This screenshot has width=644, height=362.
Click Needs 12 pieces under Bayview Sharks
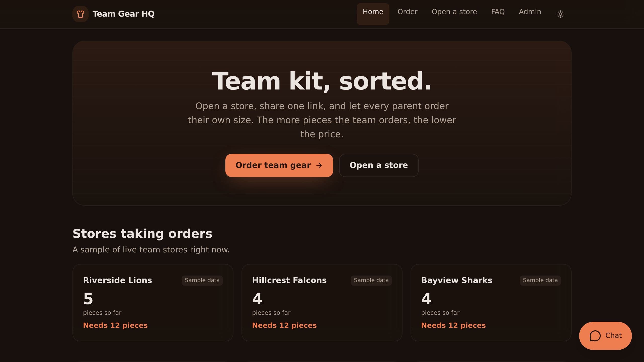coord(453,325)
